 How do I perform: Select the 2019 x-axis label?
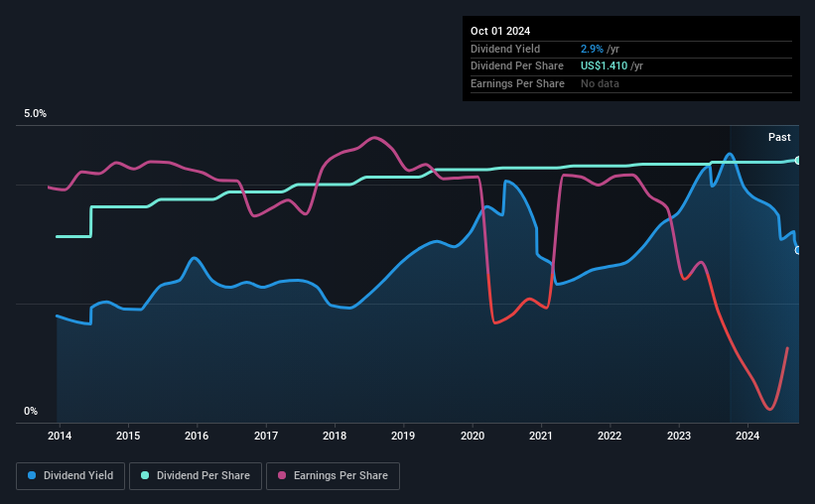click(x=403, y=436)
